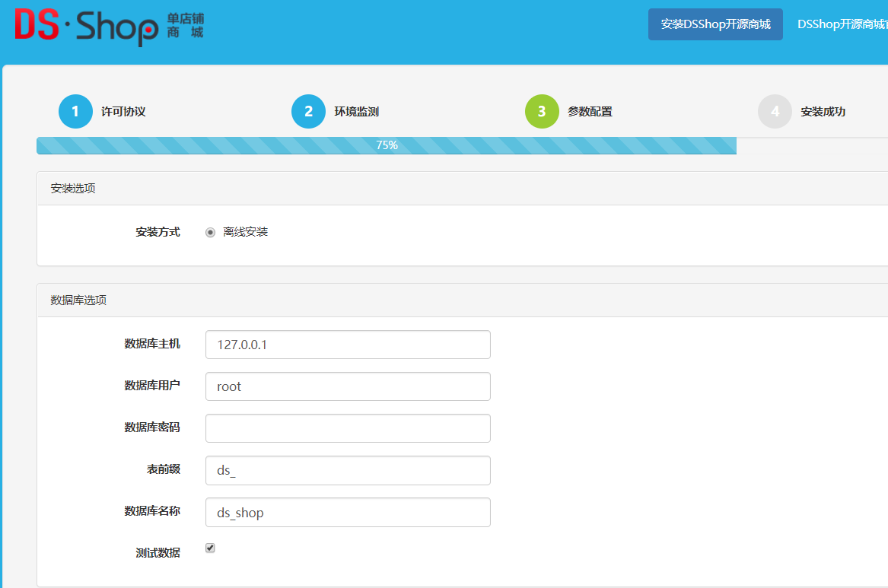Click the DS·Shop logo
This screenshot has width=888, height=588.
[x=110, y=26]
